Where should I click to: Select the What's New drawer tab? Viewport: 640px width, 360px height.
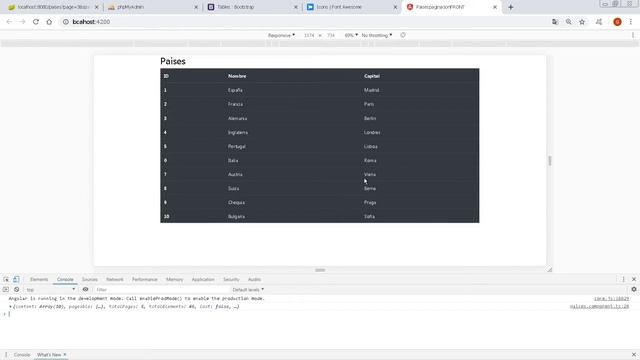point(49,355)
